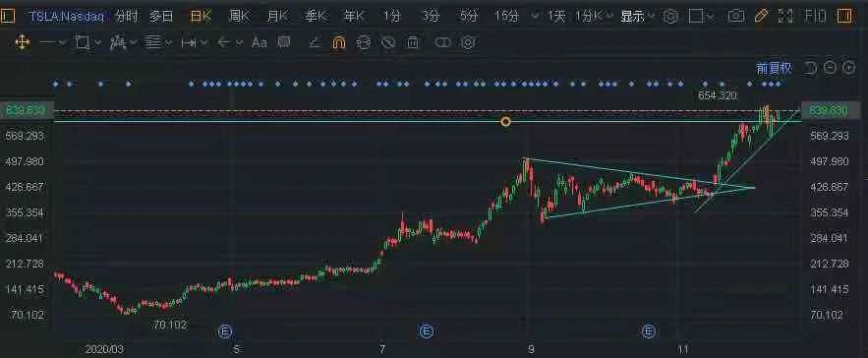The height and width of the screenshot is (358, 868).
Task: Click the 2020/03 date axis label
Action: pos(104,350)
